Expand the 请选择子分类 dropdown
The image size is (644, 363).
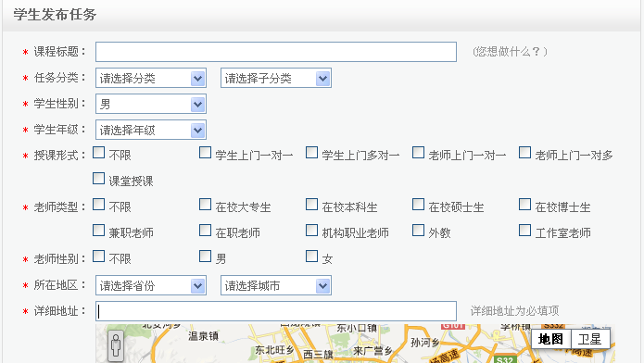(276, 78)
